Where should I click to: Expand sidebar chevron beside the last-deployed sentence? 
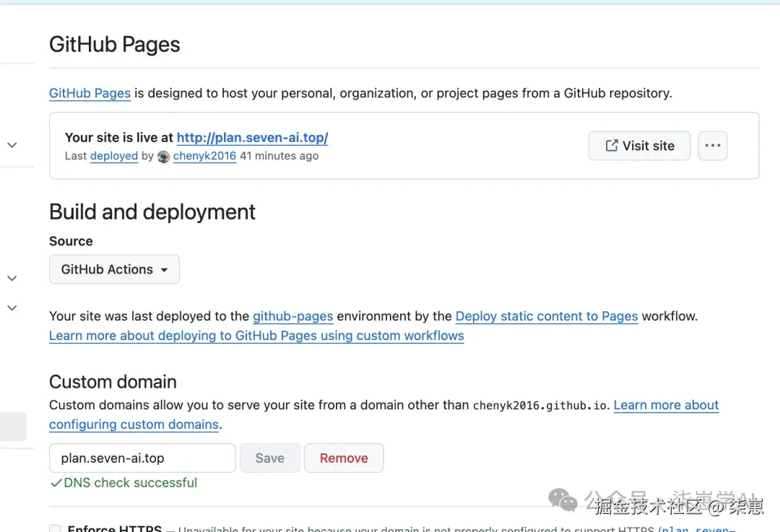[12, 308]
